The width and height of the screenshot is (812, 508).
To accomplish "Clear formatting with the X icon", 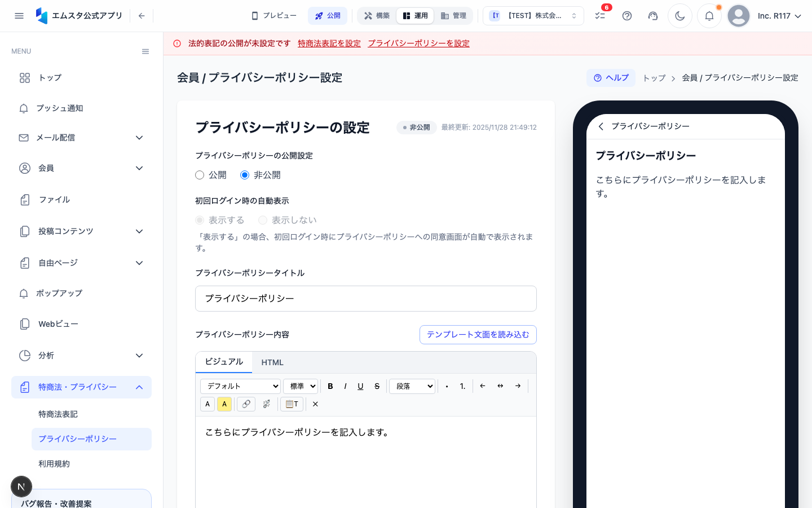I will point(315,404).
